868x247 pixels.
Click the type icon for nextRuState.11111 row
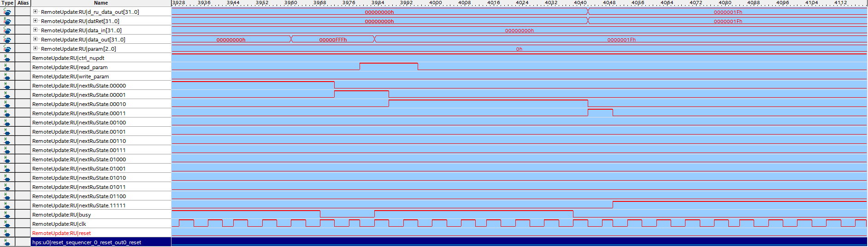7,206
